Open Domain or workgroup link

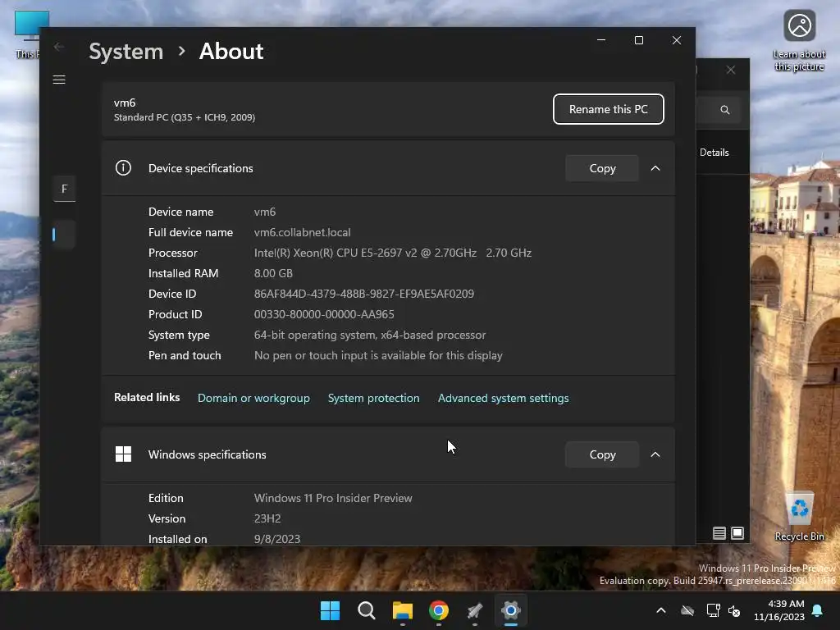[x=253, y=398]
